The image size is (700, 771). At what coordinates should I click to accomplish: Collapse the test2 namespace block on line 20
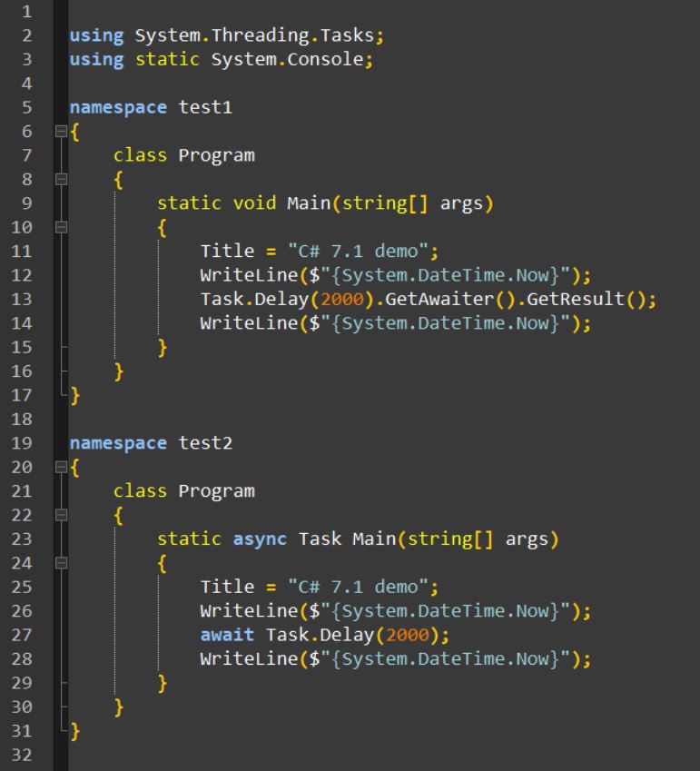coord(61,467)
